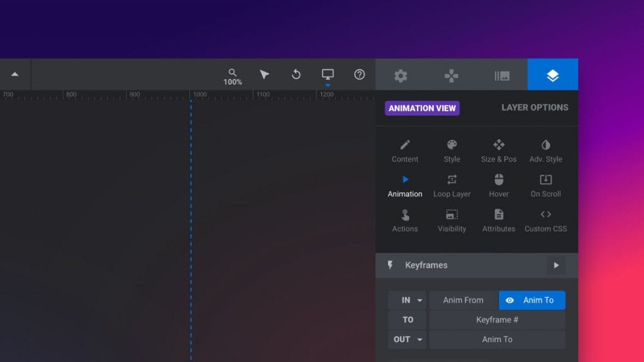Select the pointer selection tool
Screen dimensions: 644x362
click(x=265, y=74)
